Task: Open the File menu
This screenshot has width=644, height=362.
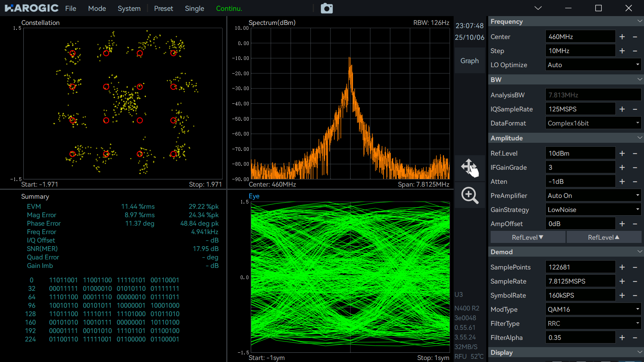Action: (x=71, y=8)
